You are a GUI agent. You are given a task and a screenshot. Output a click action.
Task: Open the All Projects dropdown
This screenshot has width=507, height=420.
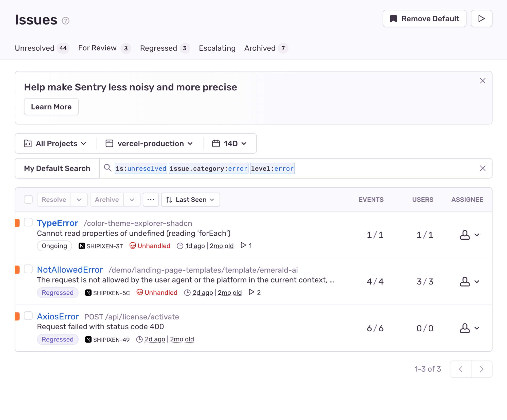(x=55, y=144)
